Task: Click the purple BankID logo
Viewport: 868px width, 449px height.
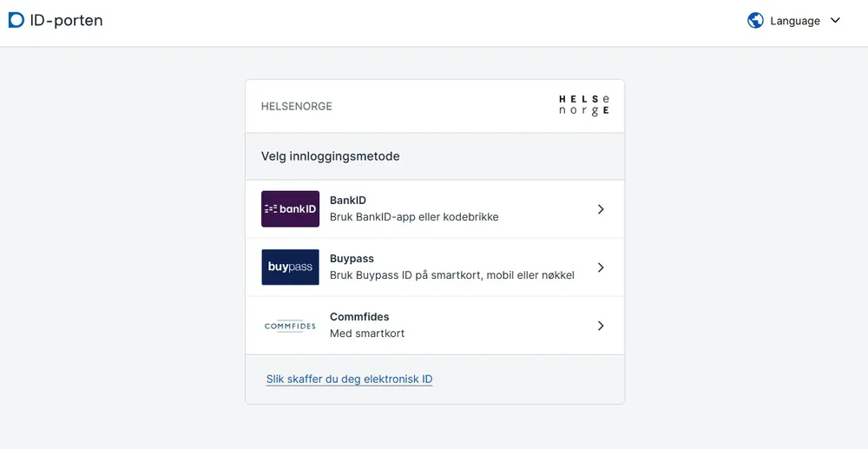Action: [x=290, y=209]
